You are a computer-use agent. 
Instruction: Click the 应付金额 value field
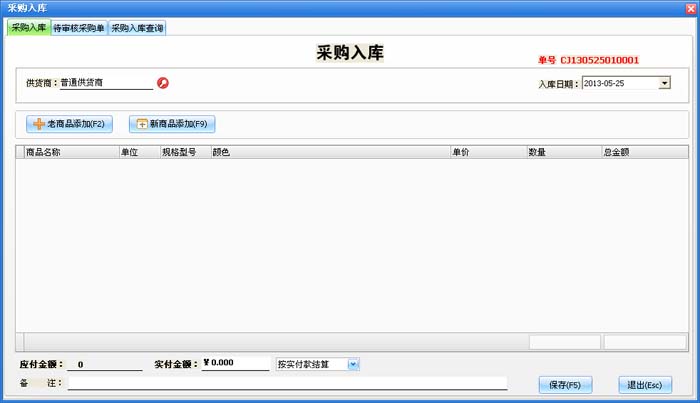coord(104,364)
